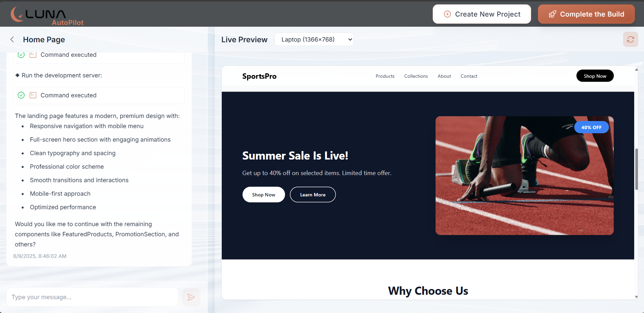Click the sprinter hero image
Image resolution: width=644 pixels, height=313 pixels.
click(524, 176)
